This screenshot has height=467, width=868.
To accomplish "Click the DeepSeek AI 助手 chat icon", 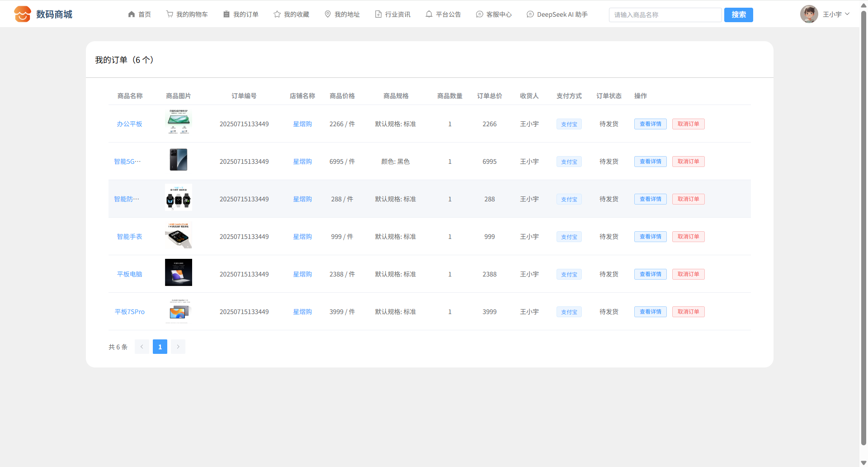I will point(530,14).
